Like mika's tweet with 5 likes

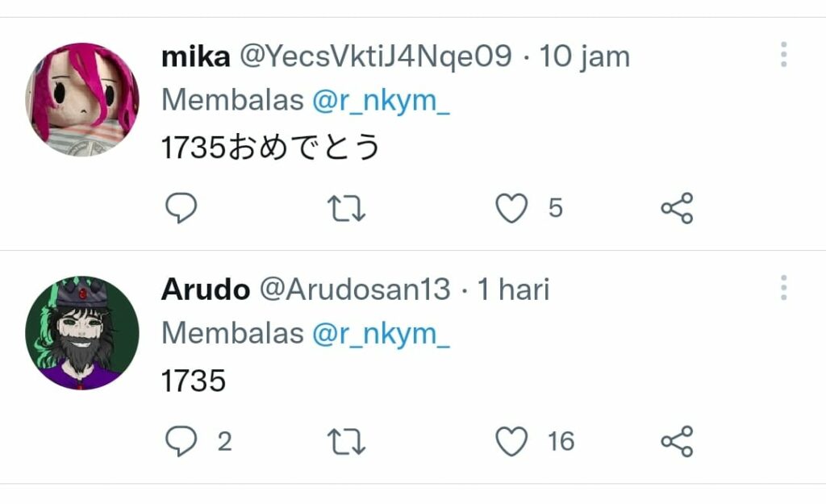pyautogui.click(x=511, y=207)
